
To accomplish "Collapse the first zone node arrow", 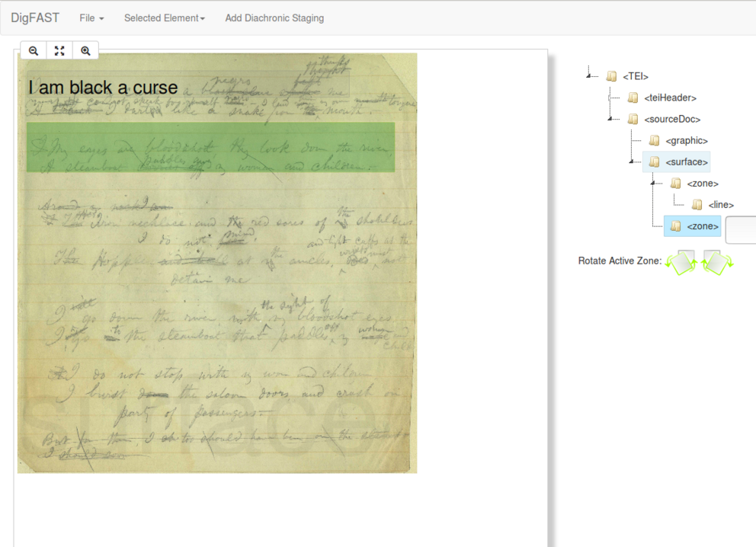I will click(x=653, y=183).
